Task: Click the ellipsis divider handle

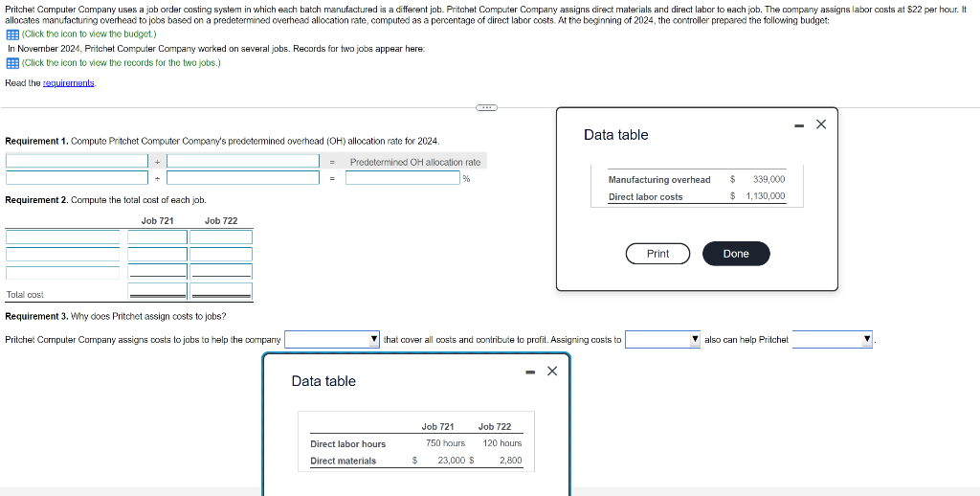Action: [x=486, y=107]
